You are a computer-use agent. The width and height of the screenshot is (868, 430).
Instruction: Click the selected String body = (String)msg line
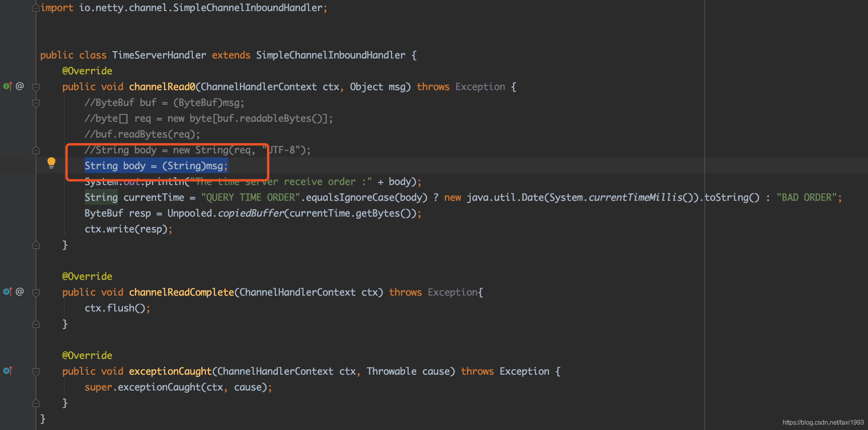156,166
